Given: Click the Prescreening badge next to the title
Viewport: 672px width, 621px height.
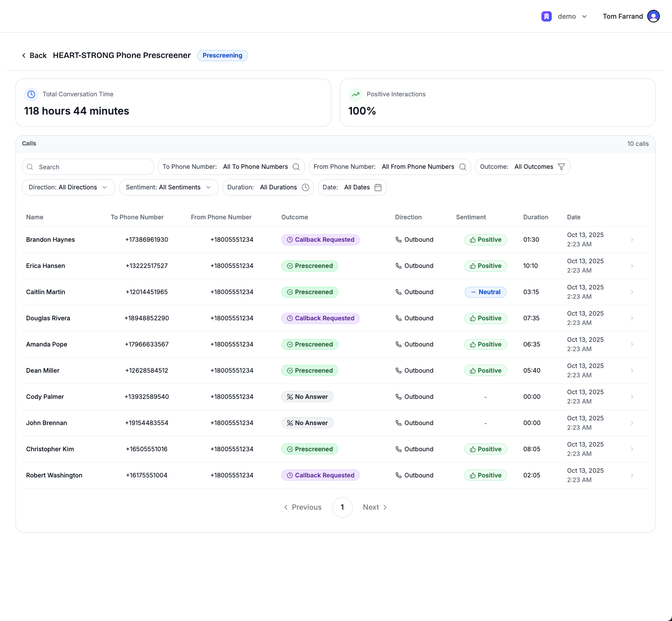Looking at the screenshot, I should click(222, 56).
